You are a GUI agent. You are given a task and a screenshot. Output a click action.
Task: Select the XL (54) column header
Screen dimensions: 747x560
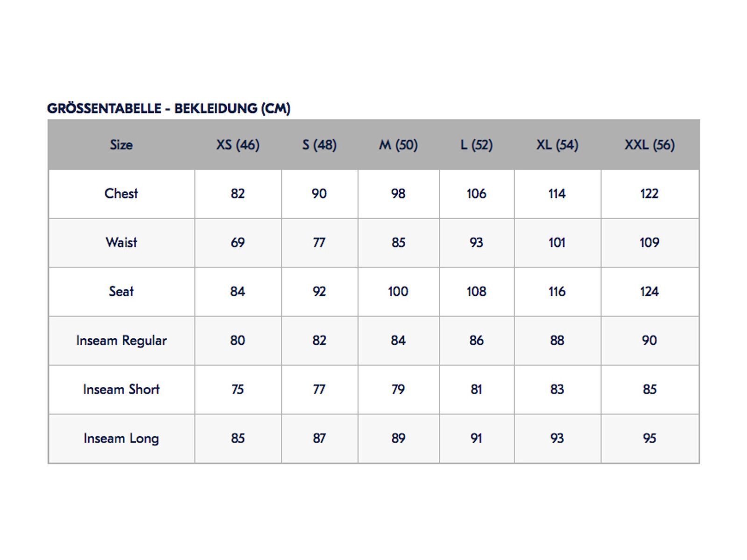click(x=557, y=145)
